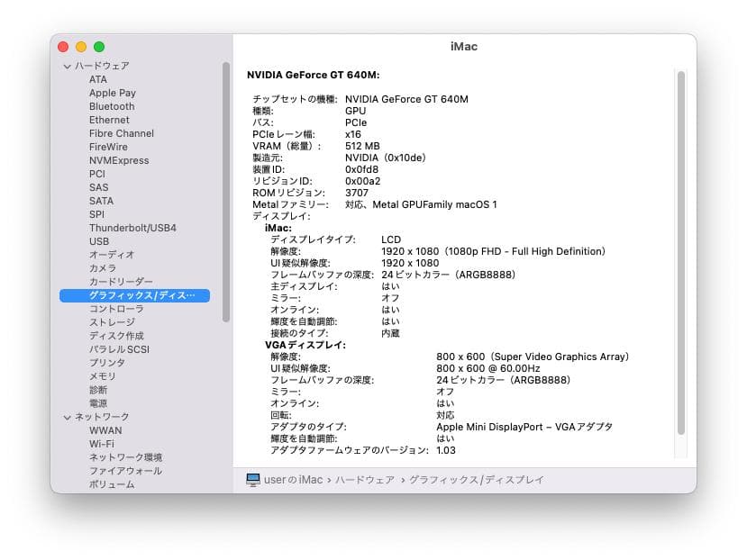Select USB in the hardware list

point(99,241)
